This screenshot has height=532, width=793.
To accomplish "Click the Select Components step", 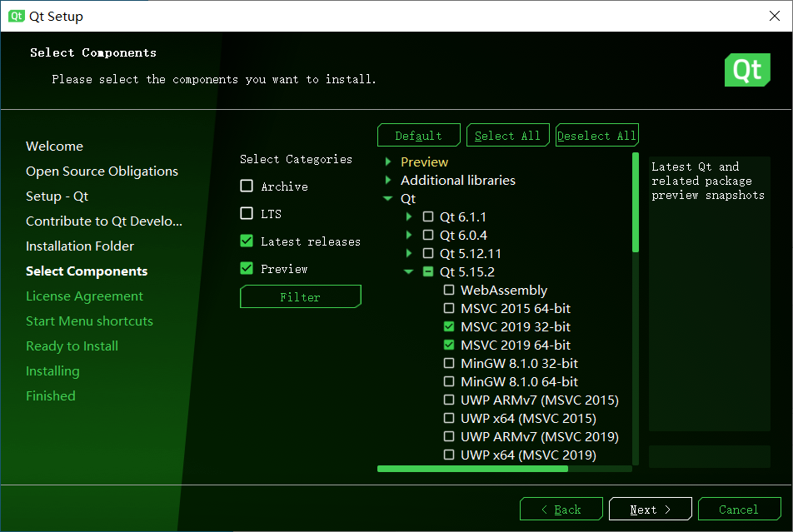I will [x=87, y=271].
